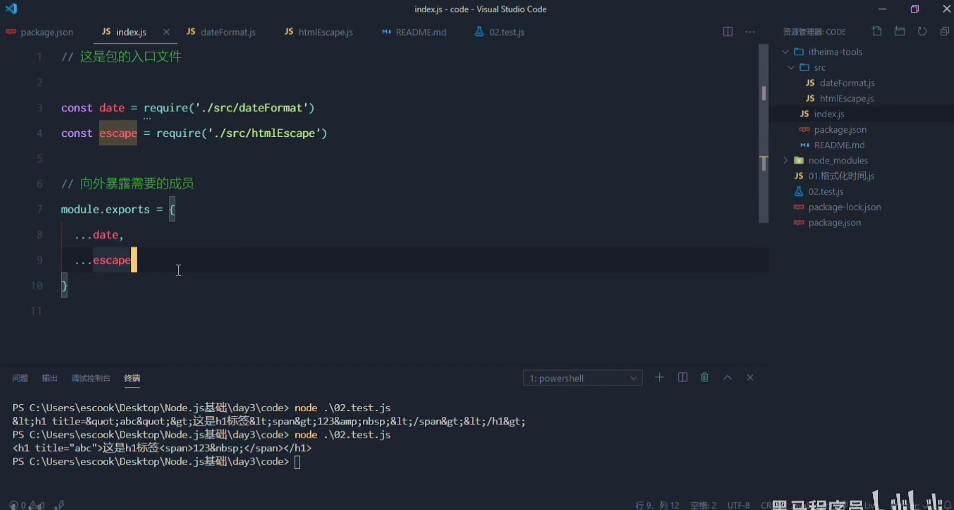Collapse all folders in explorer

tap(944, 31)
